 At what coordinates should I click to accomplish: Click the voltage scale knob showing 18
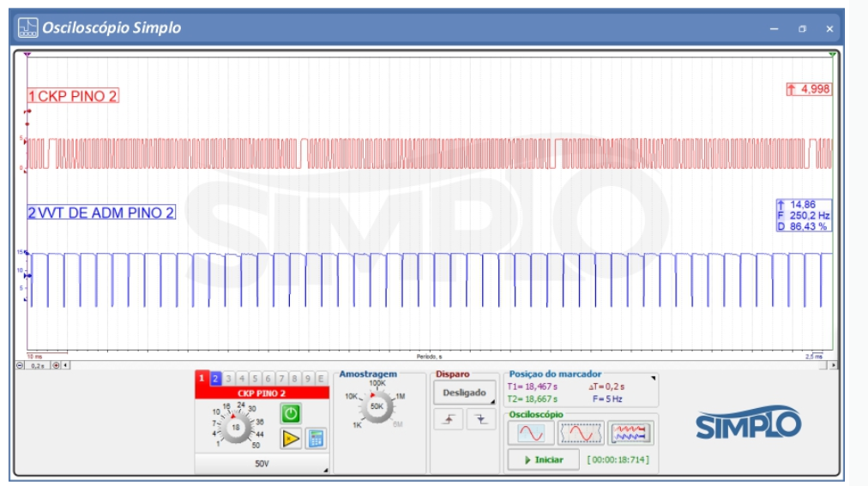click(x=236, y=427)
